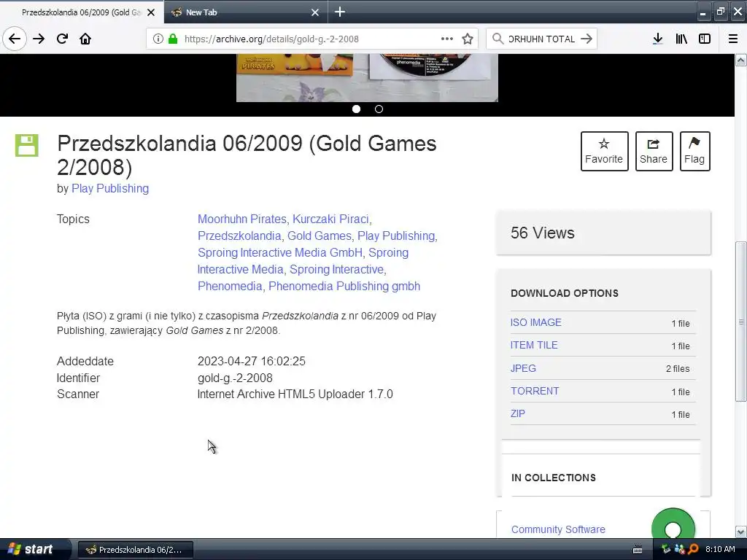Flag this item
Viewport: 747px width, 560px height.
click(694, 152)
